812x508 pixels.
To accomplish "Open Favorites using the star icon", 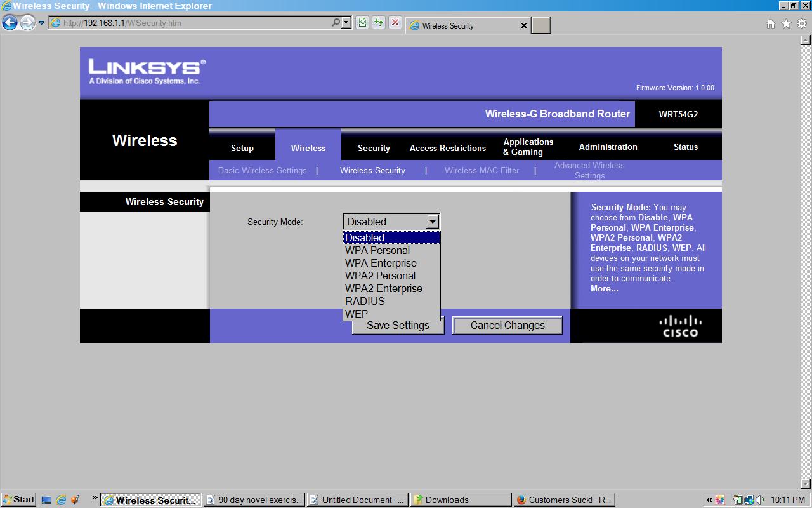I will point(786,24).
